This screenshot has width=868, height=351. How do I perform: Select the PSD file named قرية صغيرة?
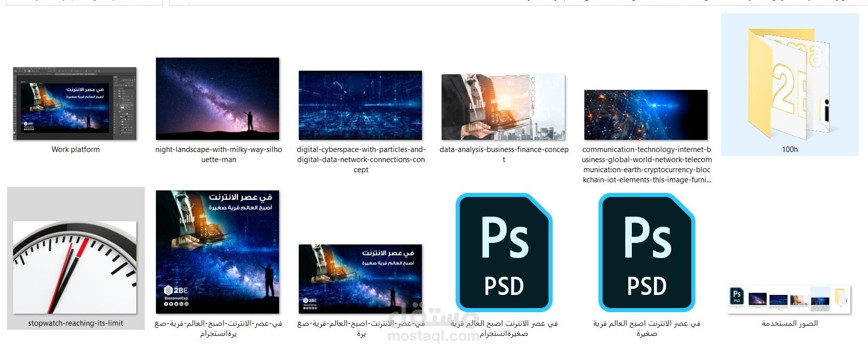click(x=646, y=253)
